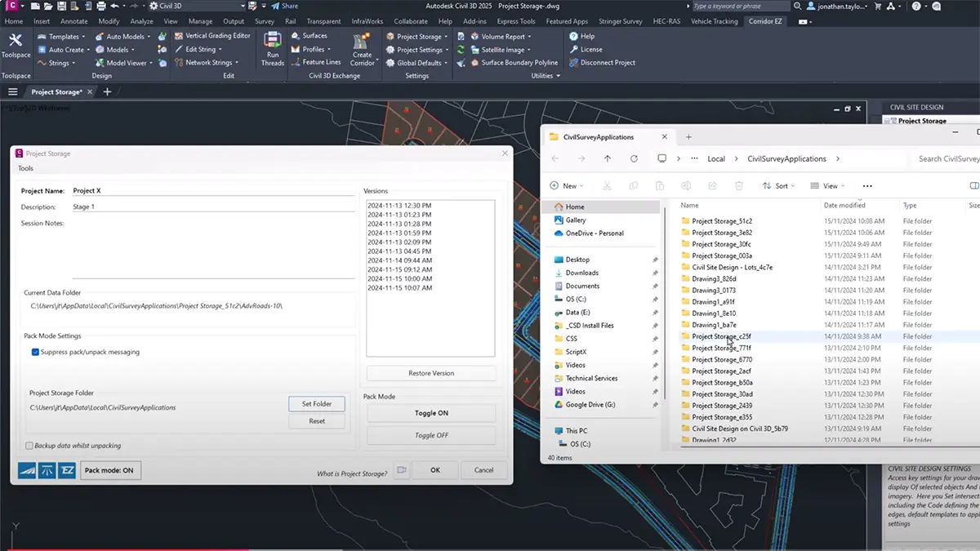
Task: Click the video camera icon beside OK
Action: pos(401,470)
